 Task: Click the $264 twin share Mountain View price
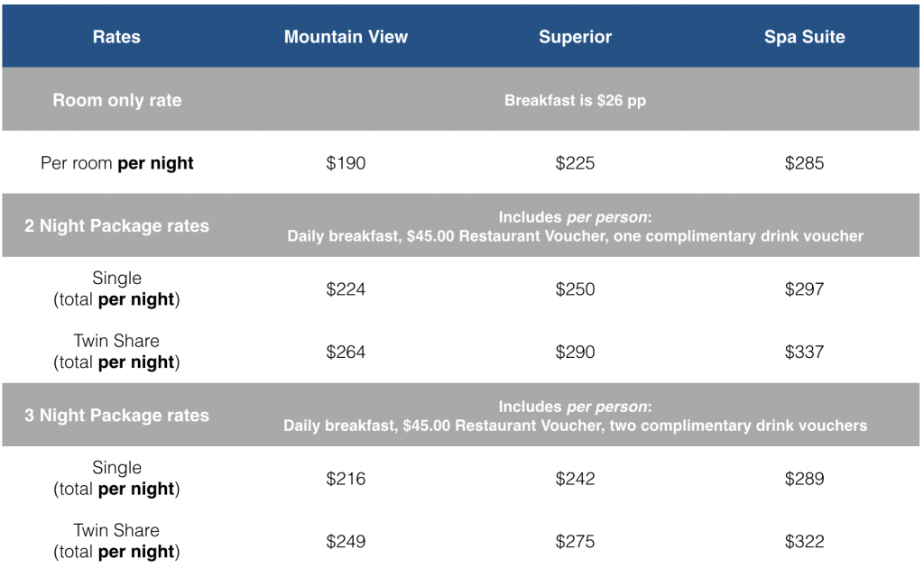point(346,352)
